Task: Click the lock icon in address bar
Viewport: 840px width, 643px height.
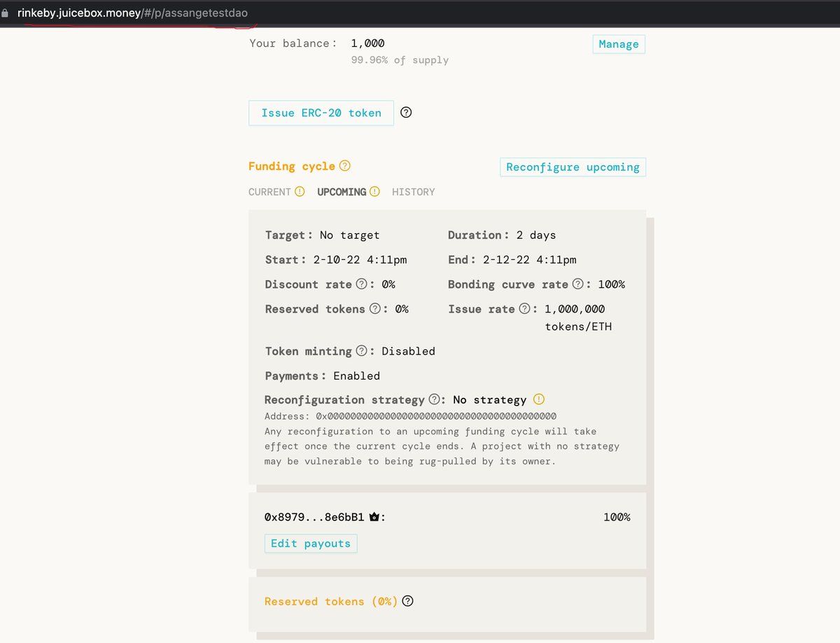Action: click(x=6, y=13)
